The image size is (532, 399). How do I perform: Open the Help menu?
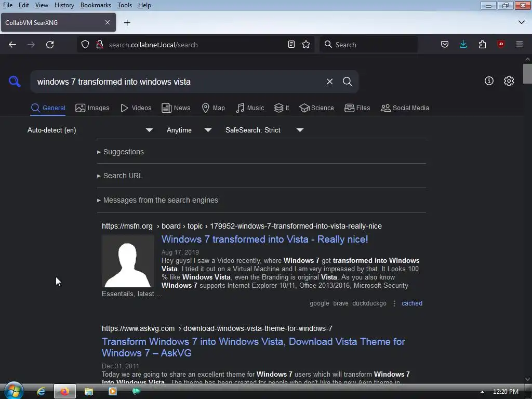click(x=144, y=5)
